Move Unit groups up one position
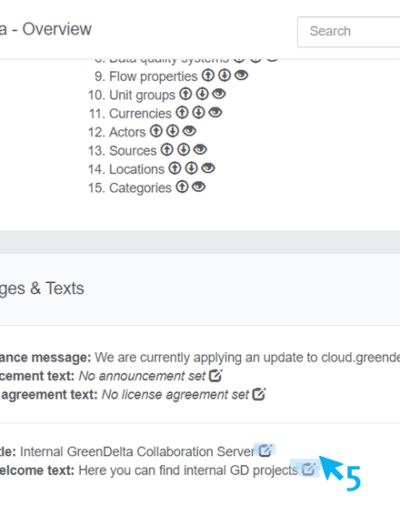 (x=186, y=94)
